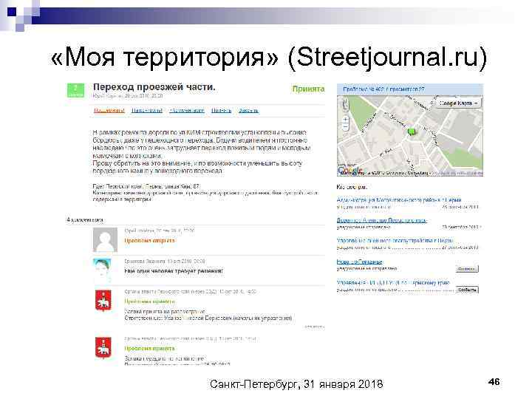Click Сообщить button in the ГИБДД row
This screenshot has width=532, height=399.
pos(467,290)
